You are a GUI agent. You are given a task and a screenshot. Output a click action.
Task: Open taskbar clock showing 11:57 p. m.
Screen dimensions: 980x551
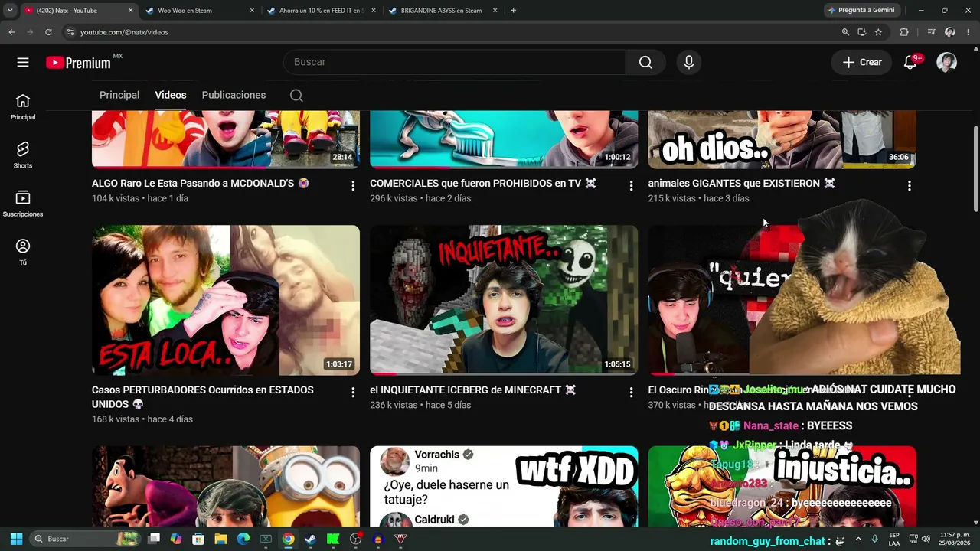pos(955,539)
